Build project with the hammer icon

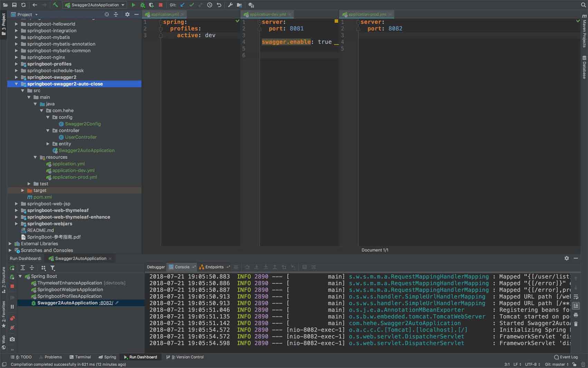(55, 5)
